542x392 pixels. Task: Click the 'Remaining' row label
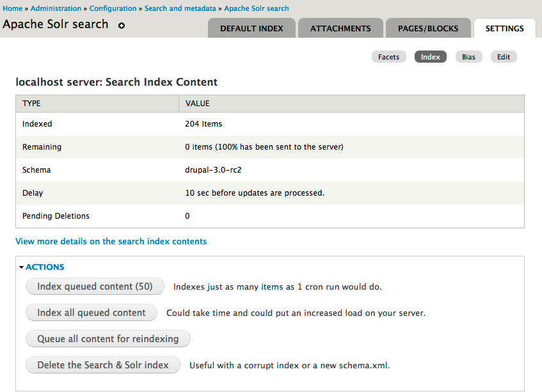pos(42,147)
